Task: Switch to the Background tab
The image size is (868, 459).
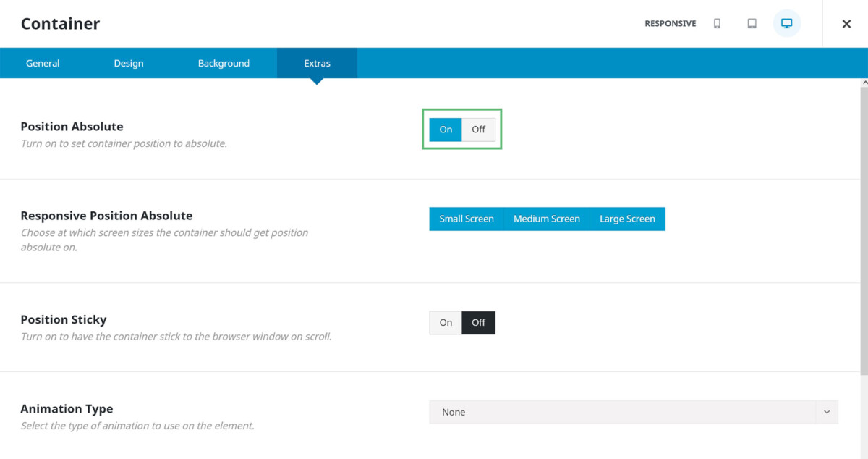Action: (224, 63)
